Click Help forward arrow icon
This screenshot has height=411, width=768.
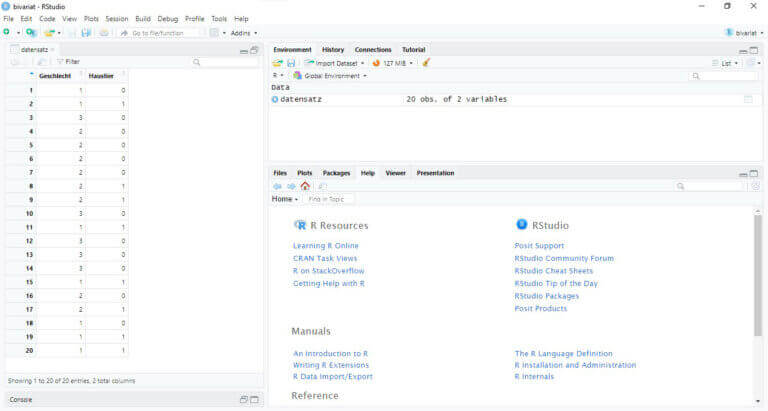291,186
